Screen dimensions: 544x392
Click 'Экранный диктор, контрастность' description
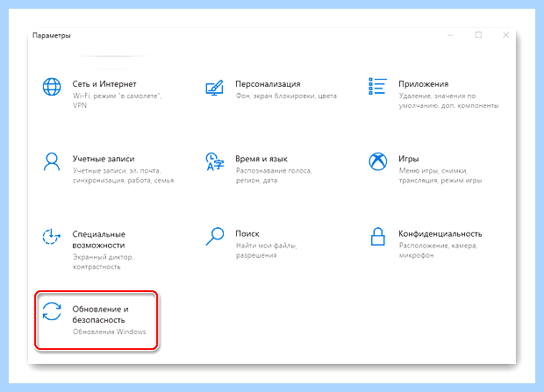pos(103,262)
